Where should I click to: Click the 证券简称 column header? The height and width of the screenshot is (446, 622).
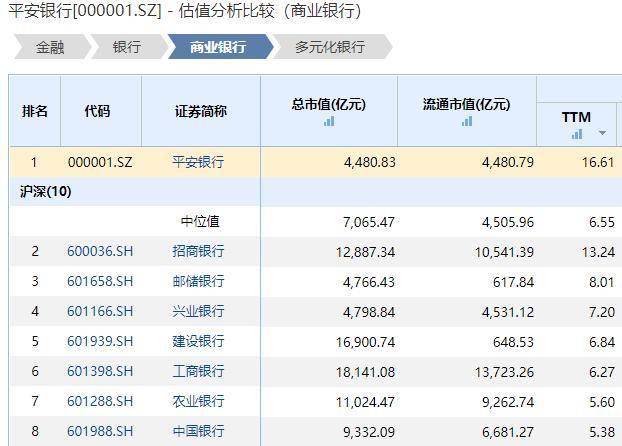pos(201,111)
